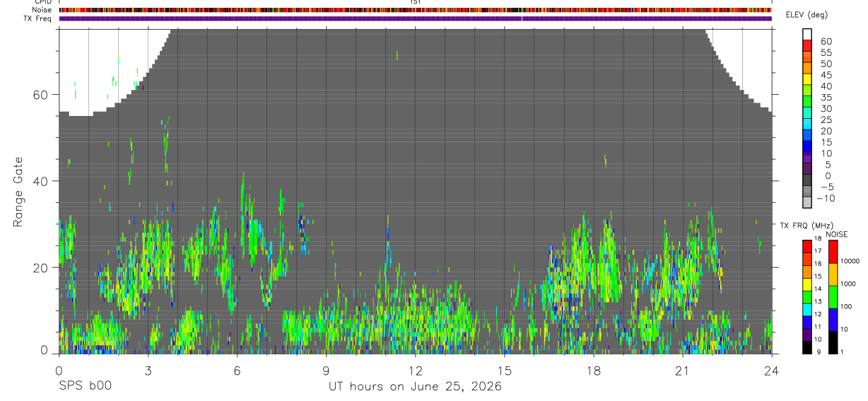The height and width of the screenshot is (401, 868).
Task: Click the x-axis tick label '12'
Action: coord(415,371)
